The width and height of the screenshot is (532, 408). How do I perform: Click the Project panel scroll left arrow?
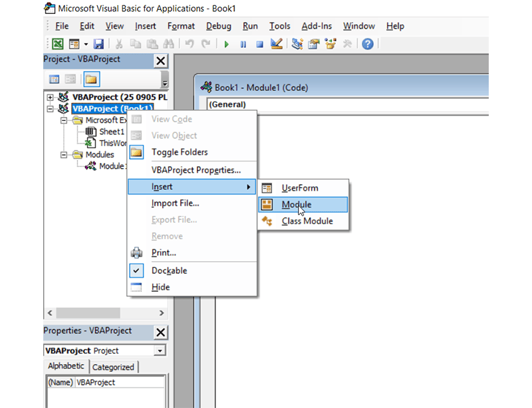[50, 313]
